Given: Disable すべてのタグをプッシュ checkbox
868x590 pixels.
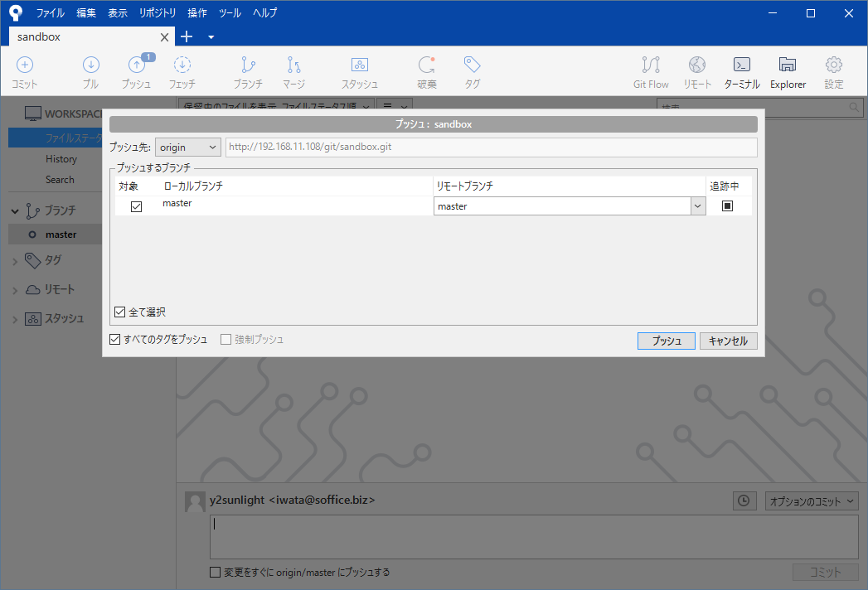Looking at the screenshot, I should click(x=115, y=340).
